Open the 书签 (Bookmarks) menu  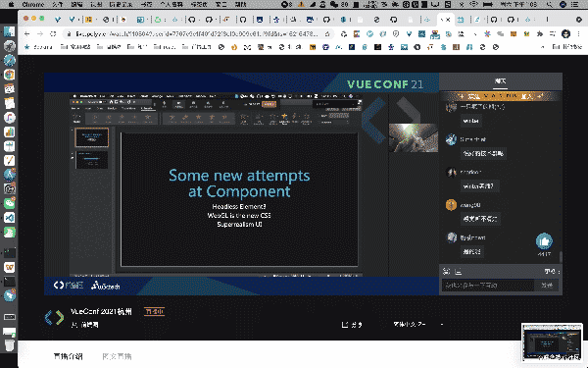(x=146, y=5)
